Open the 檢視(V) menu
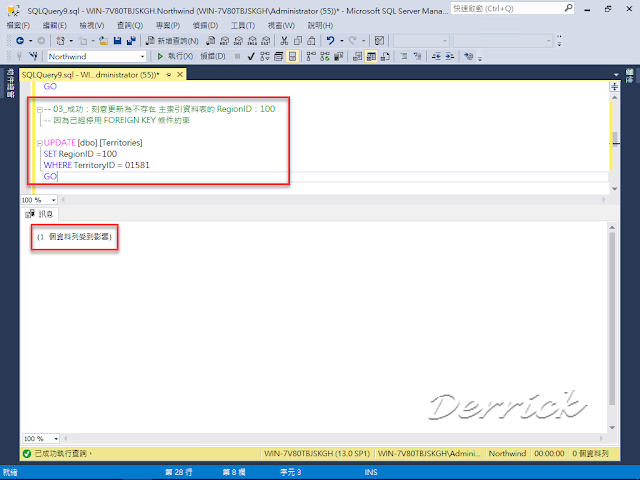The height and width of the screenshot is (480, 640). 91,25
